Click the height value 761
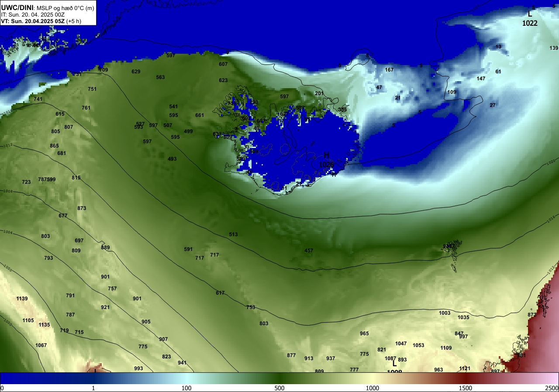Viewport: 559px width, 392px height. click(86, 108)
